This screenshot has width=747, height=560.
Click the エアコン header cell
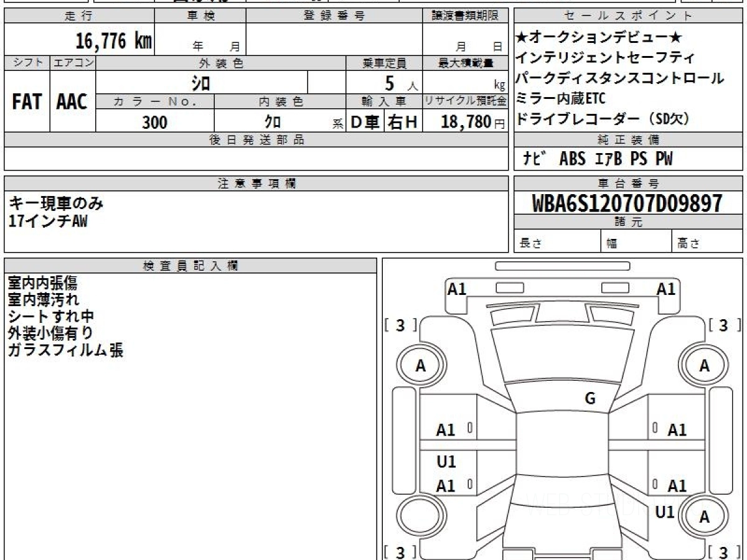click(x=73, y=63)
